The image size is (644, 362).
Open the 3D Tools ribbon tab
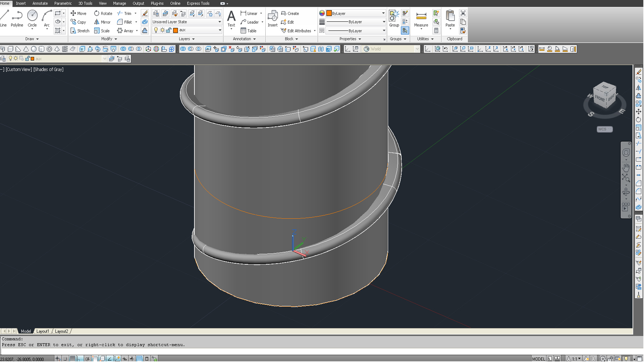[x=85, y=3]
